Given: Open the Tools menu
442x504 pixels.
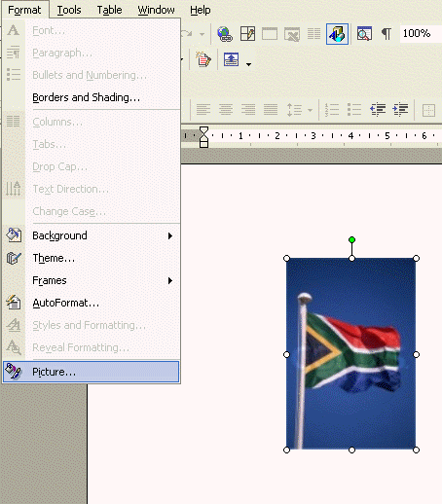Looking at the screenshot, I should pyautogui.click(x=69, y=10).
